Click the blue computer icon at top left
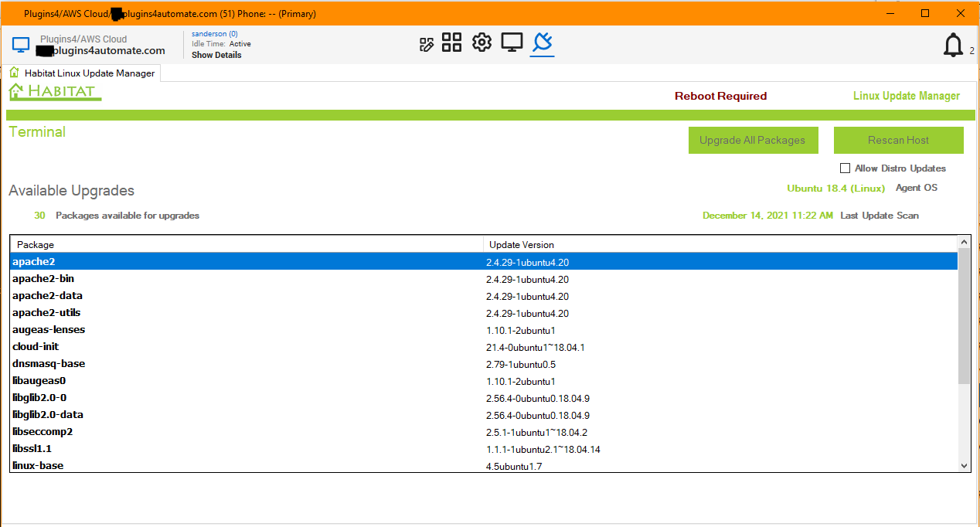 tap(21, 46)
